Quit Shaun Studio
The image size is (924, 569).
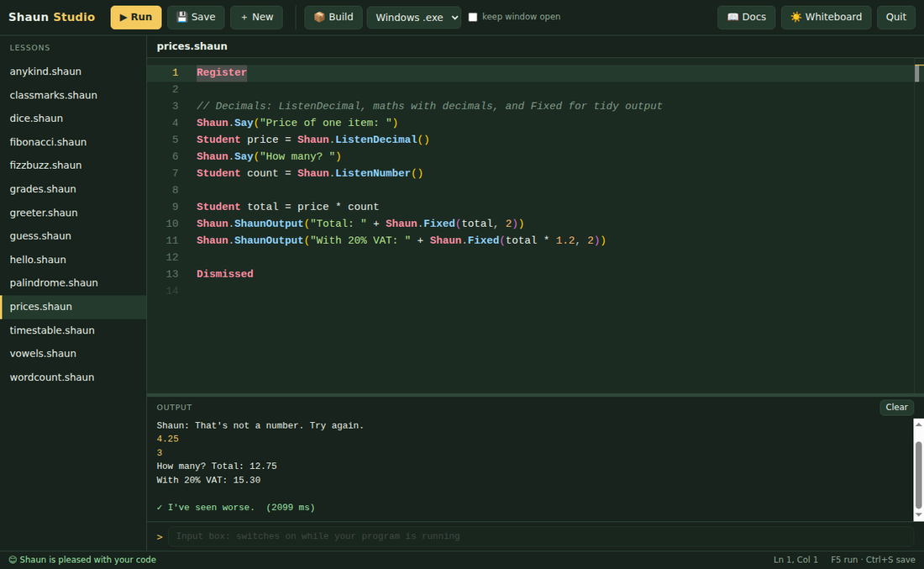click(x=895, y=17)
